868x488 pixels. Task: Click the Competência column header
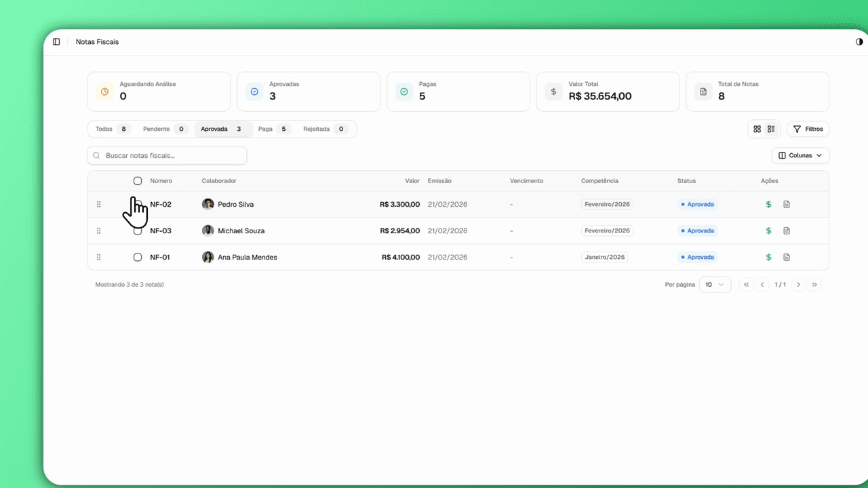(599, 181)
